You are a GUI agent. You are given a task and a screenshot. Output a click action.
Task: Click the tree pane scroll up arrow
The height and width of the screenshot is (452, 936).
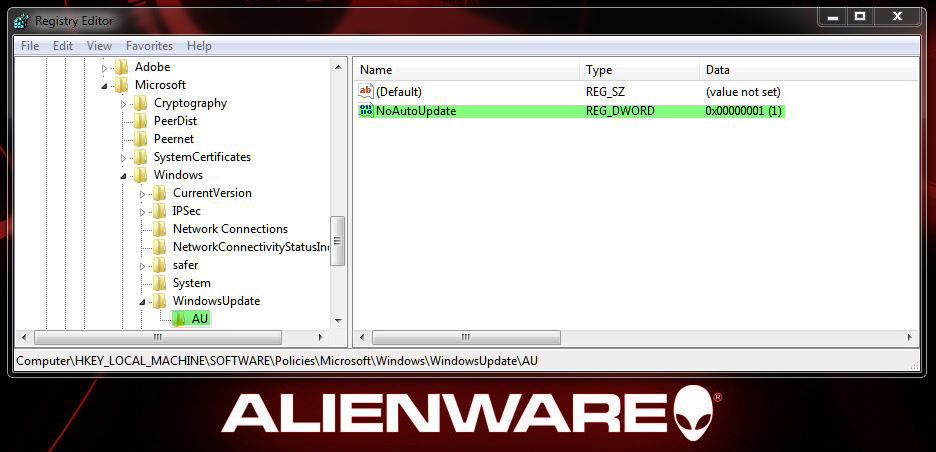337,67
